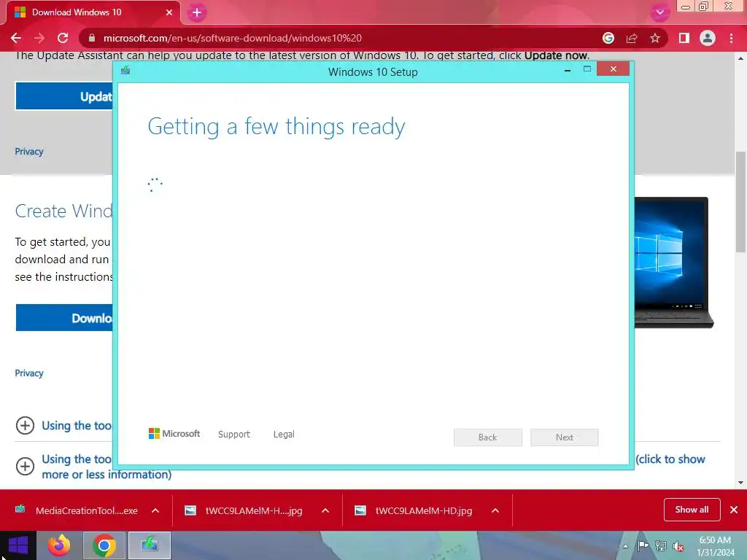Switch to Windows 10 Setup taskbar icon

(150, 545)
